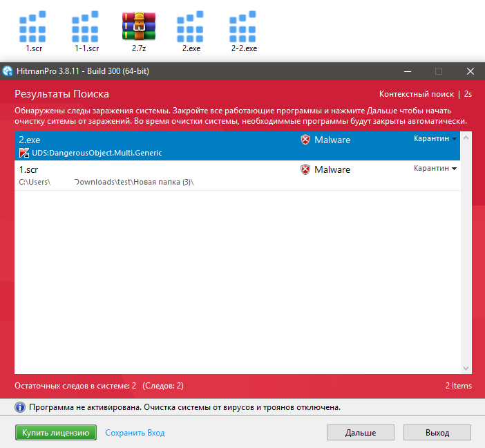Open the Карантин dropdown for 2.exe
The image size is (485, 448).
pyautogui.click(x=435, y=138)
